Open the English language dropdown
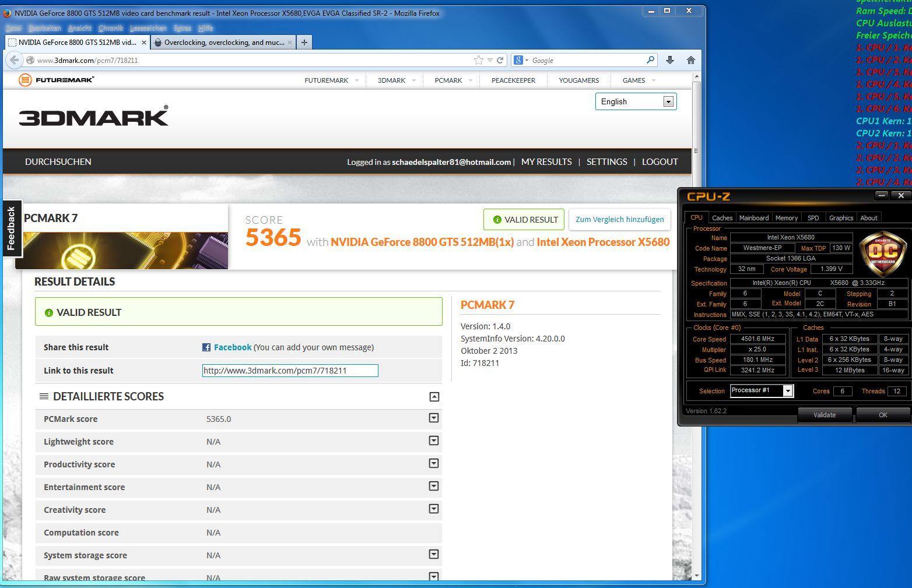 click(x=636, y=101)
